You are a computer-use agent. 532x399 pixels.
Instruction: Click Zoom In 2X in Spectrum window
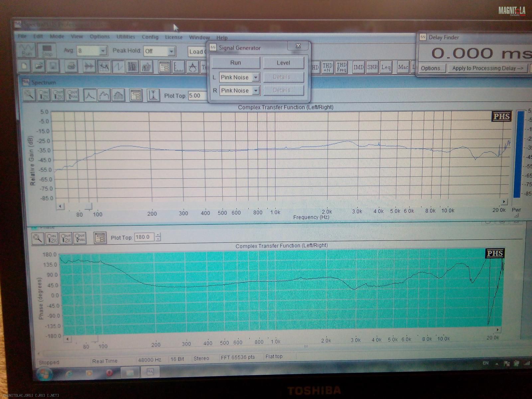44,95
